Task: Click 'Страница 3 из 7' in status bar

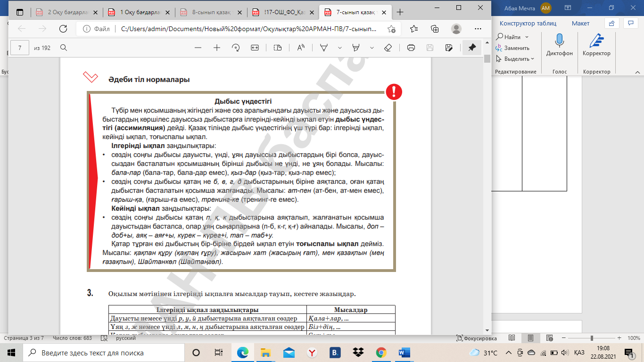Action: point(24,338)
